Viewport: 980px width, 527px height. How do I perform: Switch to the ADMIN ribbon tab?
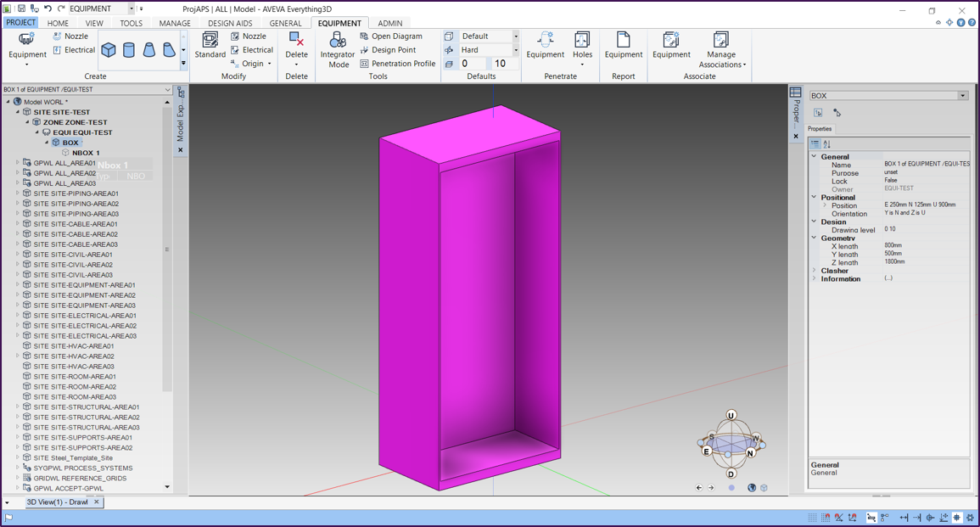[x=390, y=23]
